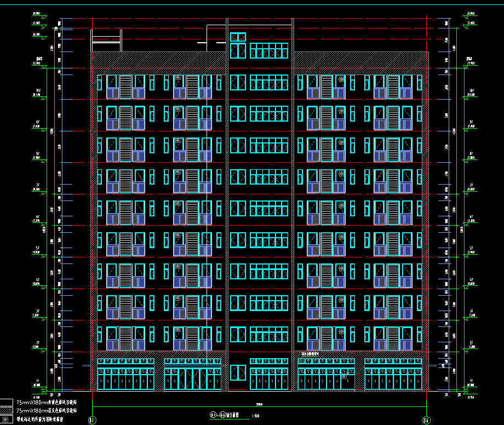Viewport: 504px width, 425px height.
Task: Select the left grid axis bubble at bottom
Action: (x=91, y=421)
